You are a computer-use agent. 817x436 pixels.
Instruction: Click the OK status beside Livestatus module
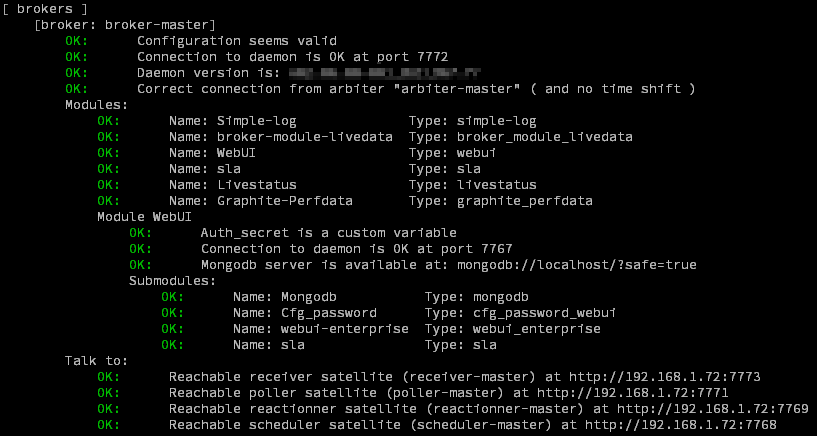tap(109, 185)
